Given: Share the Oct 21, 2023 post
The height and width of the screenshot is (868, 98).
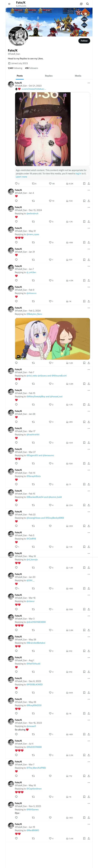Looking at the screenshot, I should (x=89, y=184).
